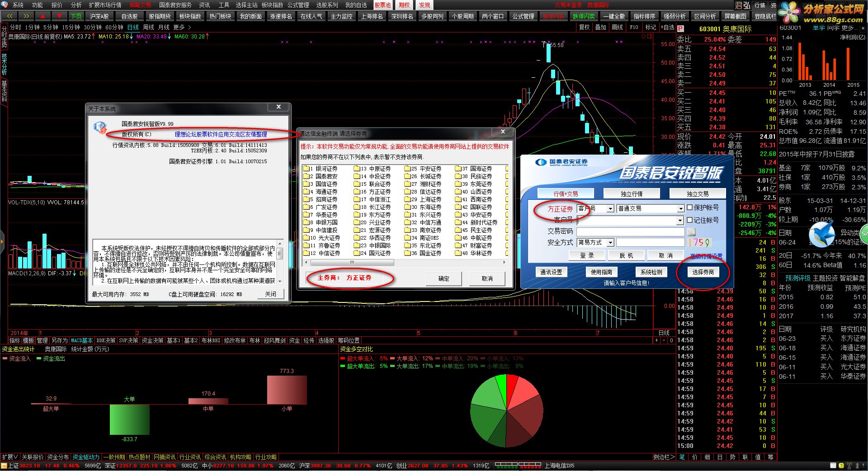The image size is (868, 471).
Task: Close the 关于本系统 dialog with X
Action: click(279, 107)
